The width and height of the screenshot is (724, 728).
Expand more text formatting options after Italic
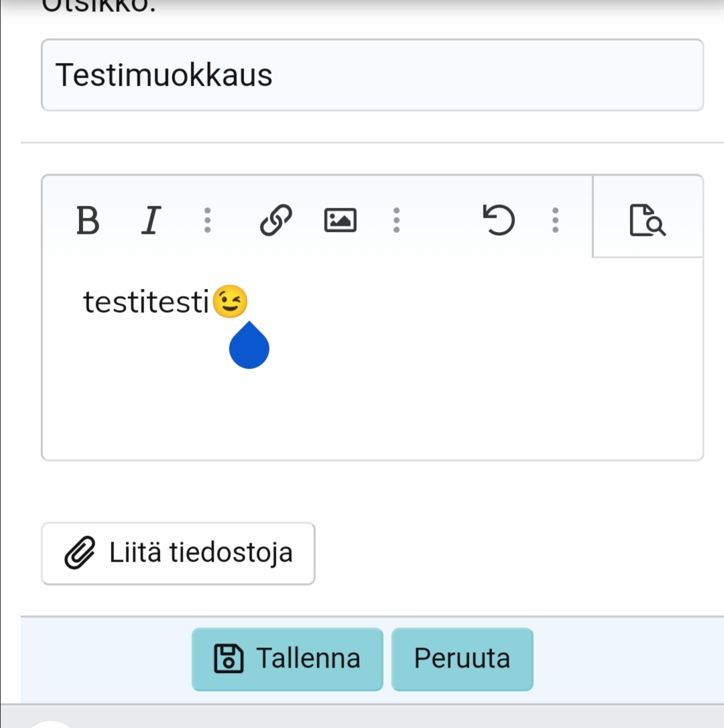point(207,220)
